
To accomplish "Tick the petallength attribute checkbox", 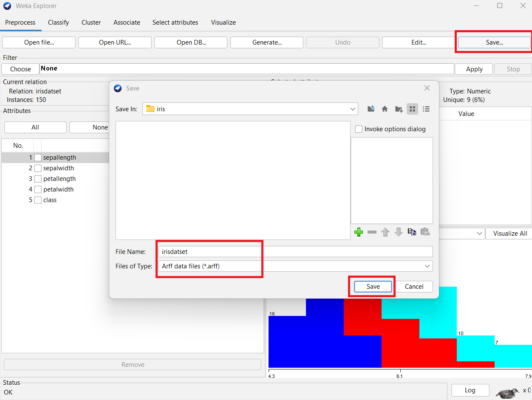I will click(38, 179).
